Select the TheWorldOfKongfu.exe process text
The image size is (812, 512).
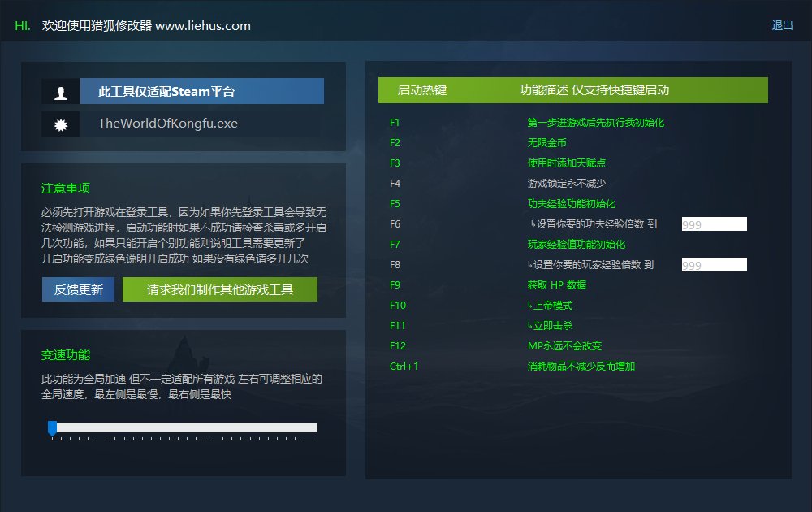point(168,124)
